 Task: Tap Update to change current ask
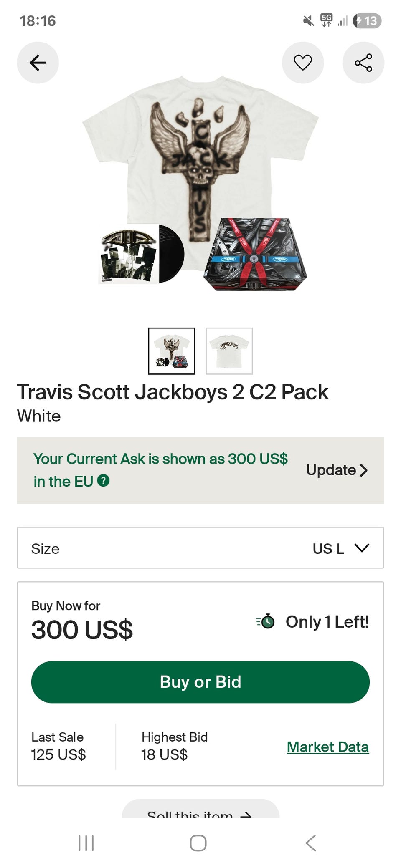point(337,470)
